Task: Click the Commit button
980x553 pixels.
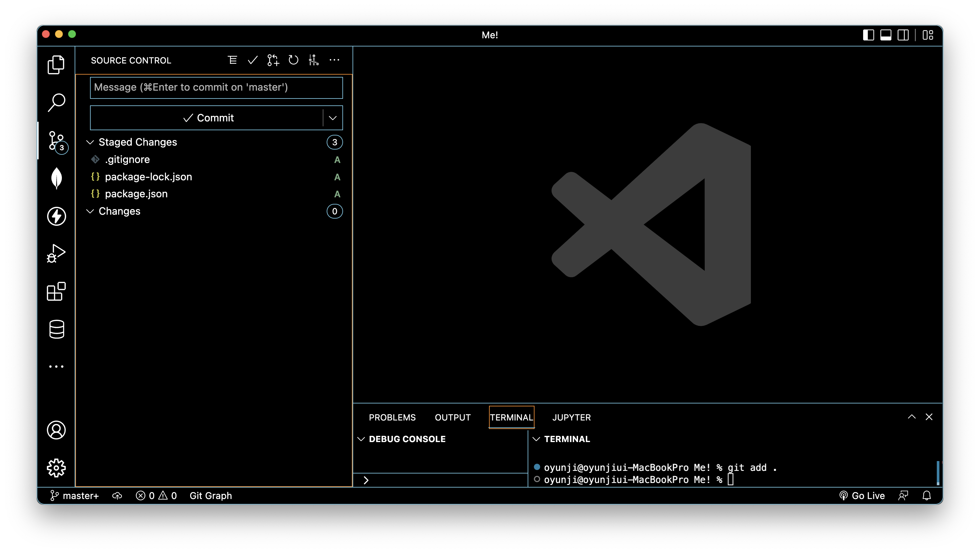Action: tap(208, 118)
